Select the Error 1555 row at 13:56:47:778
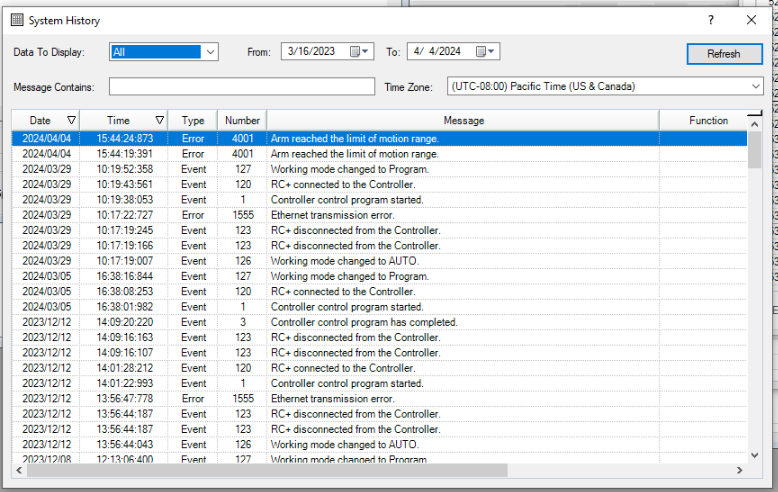The height and width of the screenshot is (492, 778). point(380,399)
